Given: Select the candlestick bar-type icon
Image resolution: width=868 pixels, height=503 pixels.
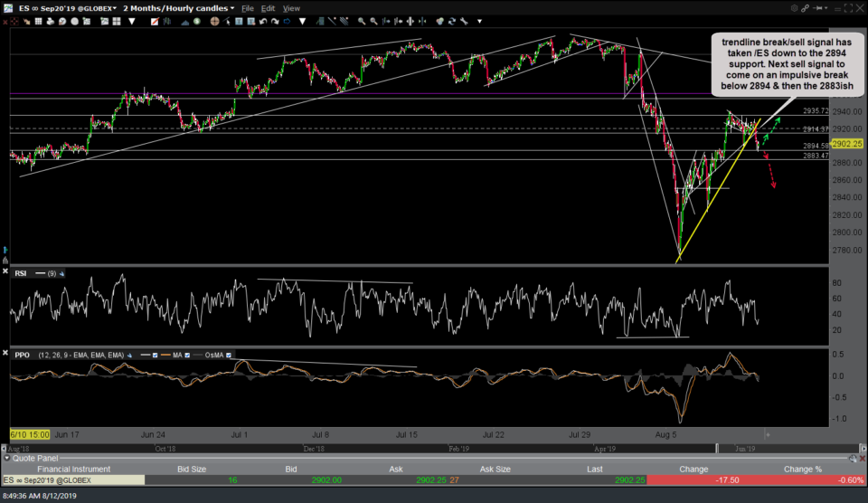Looking at the screenshot, I should coord(166,22).
